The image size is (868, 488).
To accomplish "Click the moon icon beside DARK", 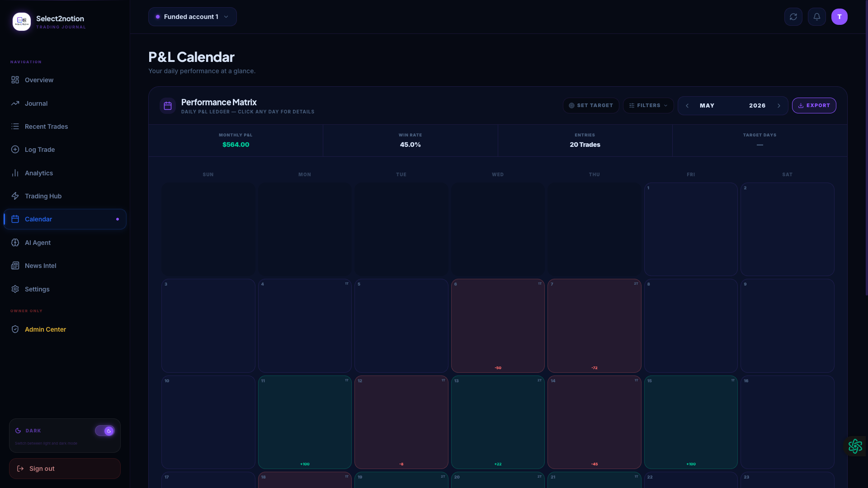I will (18, 431).
